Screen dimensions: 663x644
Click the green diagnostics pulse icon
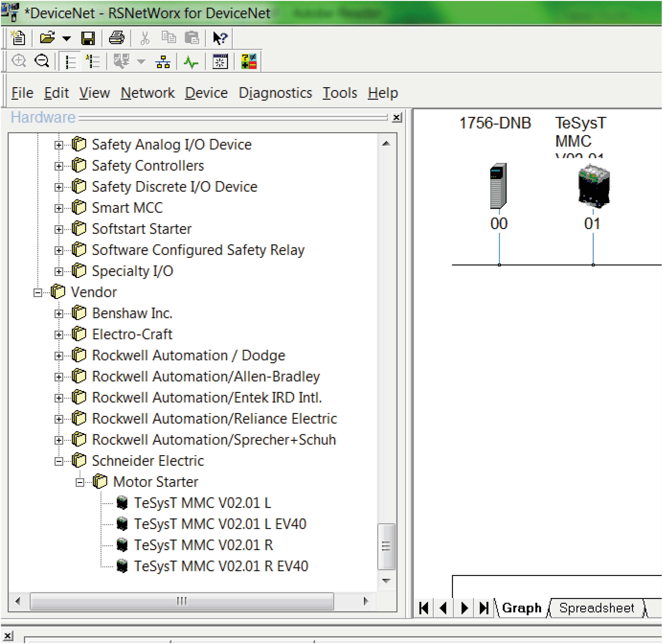[x=191, y=62]
